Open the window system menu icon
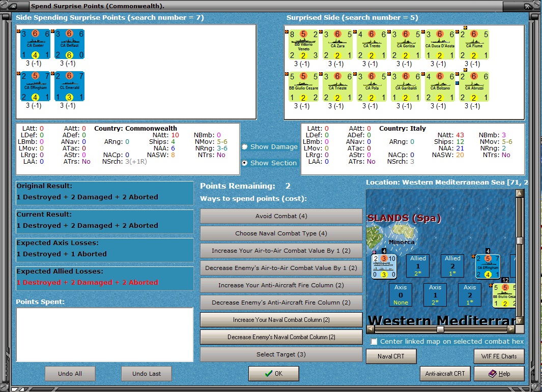Screen dimensions: 542x392 [x=13, y=6]
